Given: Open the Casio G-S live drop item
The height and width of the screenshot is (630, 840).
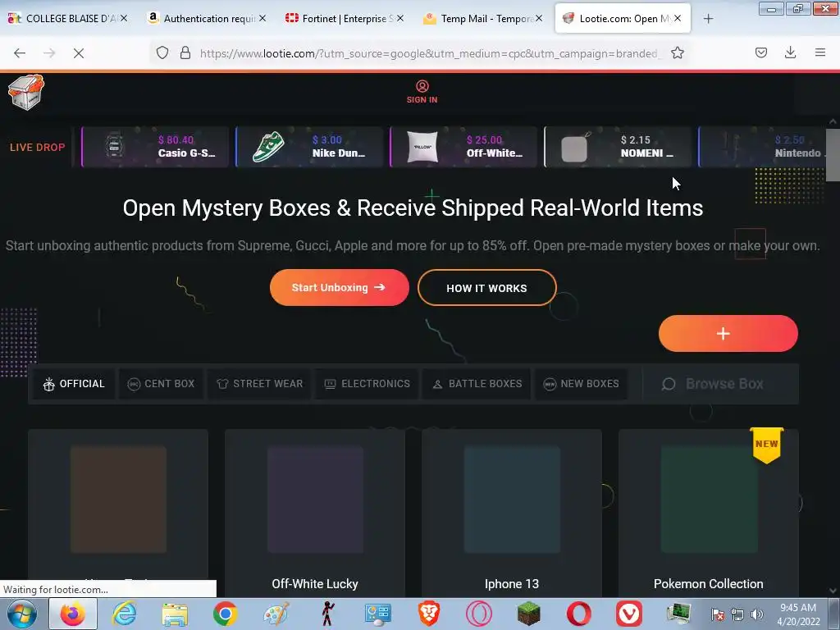Looking at the screenshot, I should (x=155, y=147).
